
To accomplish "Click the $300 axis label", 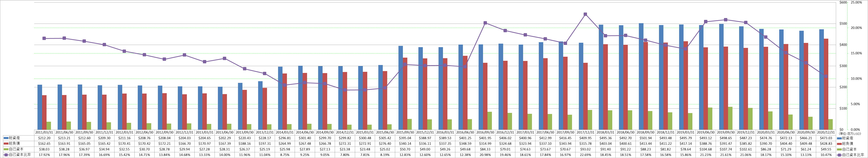I will point(843,66).
